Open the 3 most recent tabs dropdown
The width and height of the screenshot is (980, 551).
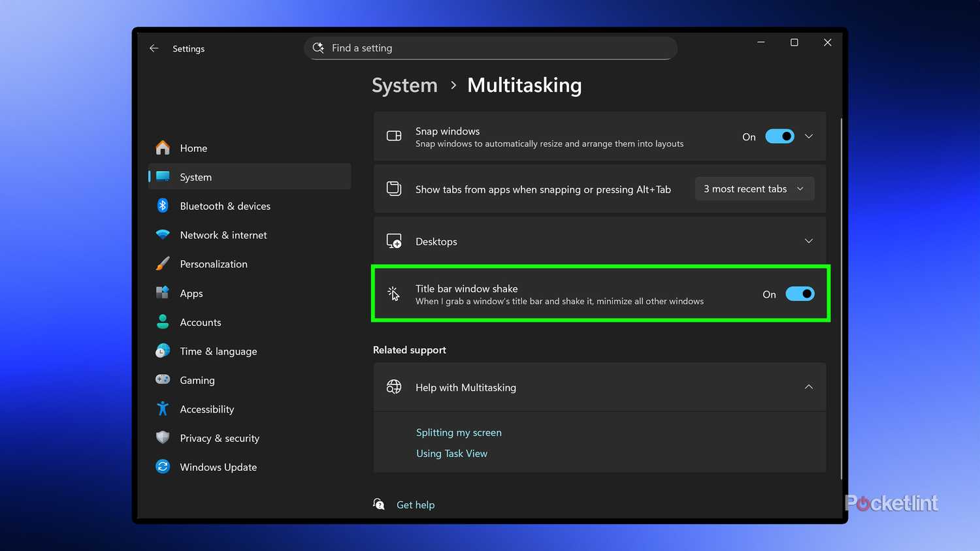click(x=754, y=189)
